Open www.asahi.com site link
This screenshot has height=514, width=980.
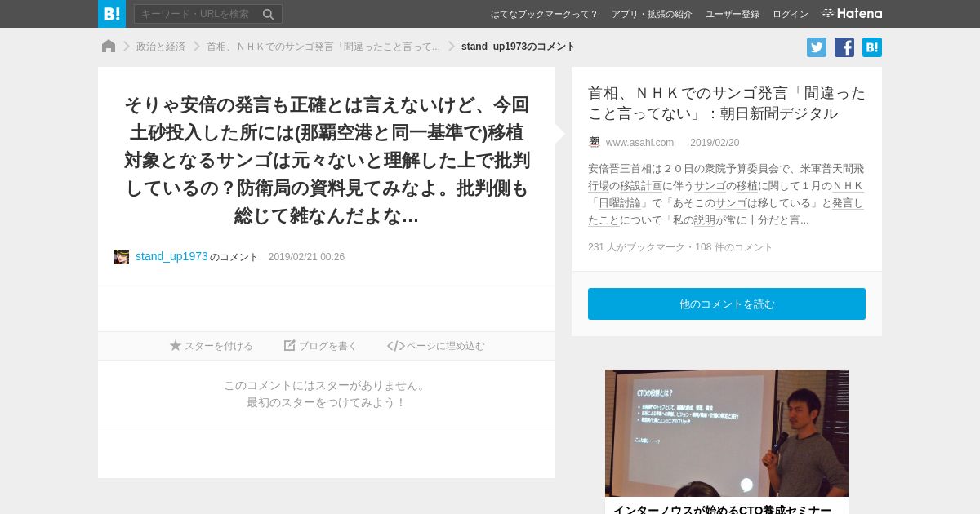639,143
